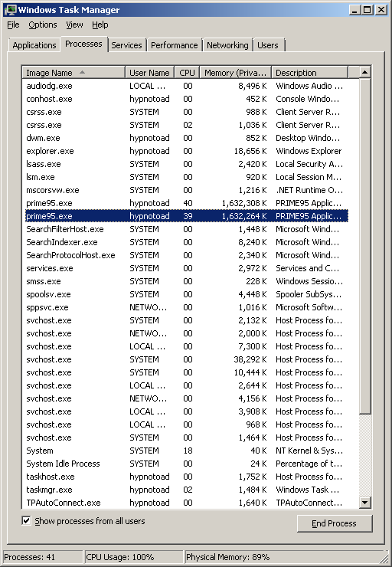392x567 pixels.
Task: Open the Help menu
Action: tap(100, 25)
